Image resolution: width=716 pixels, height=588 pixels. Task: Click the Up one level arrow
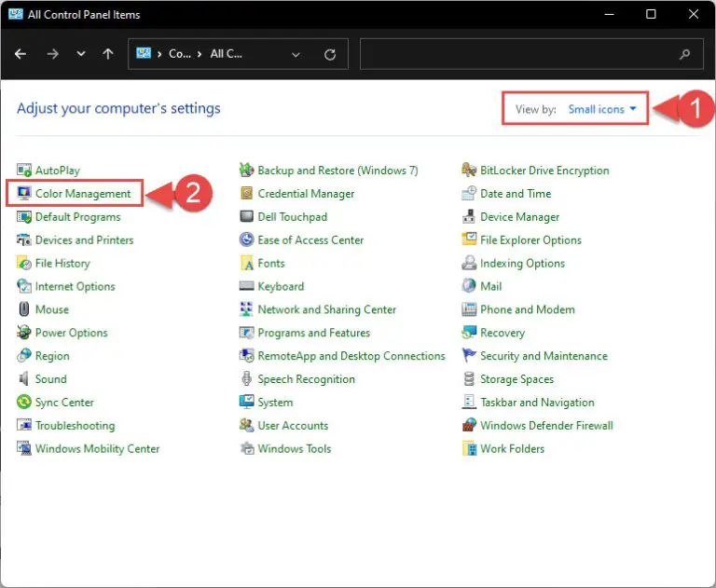pyautogui.click(x=108, y=55)
